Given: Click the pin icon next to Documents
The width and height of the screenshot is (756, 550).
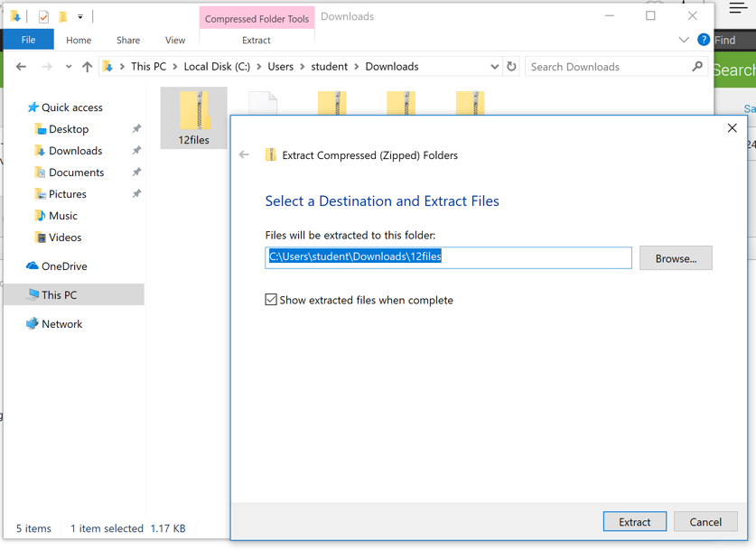Looking at the screenshot, I should pyautogui.click(x=137, y=172).
